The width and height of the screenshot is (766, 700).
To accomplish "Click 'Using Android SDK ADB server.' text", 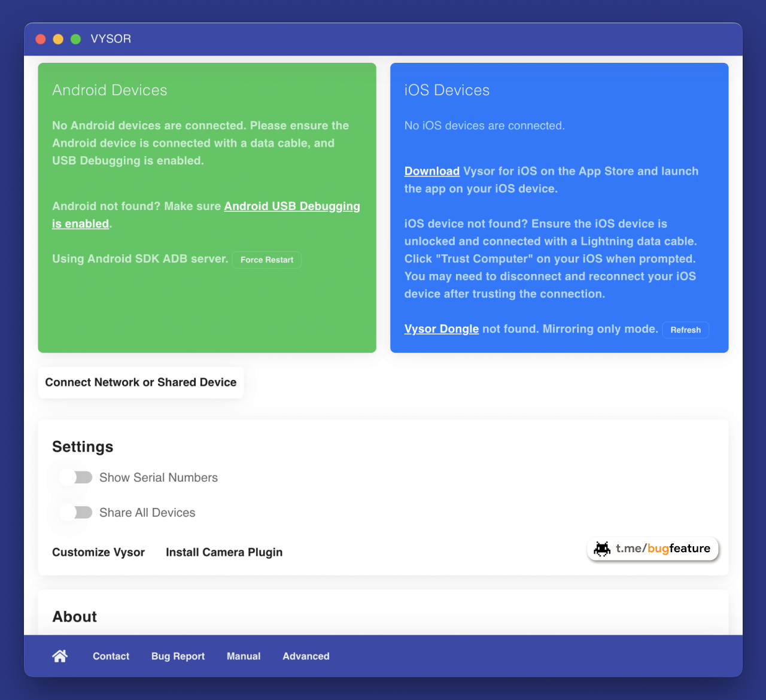I will click(x=140, y=259).
